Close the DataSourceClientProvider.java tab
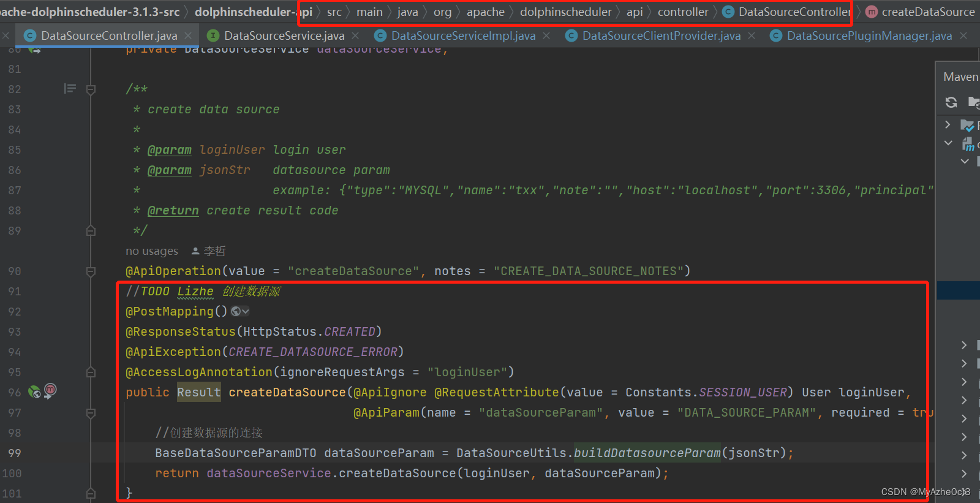This screenshot has height=503, width=980. point(752,36)
